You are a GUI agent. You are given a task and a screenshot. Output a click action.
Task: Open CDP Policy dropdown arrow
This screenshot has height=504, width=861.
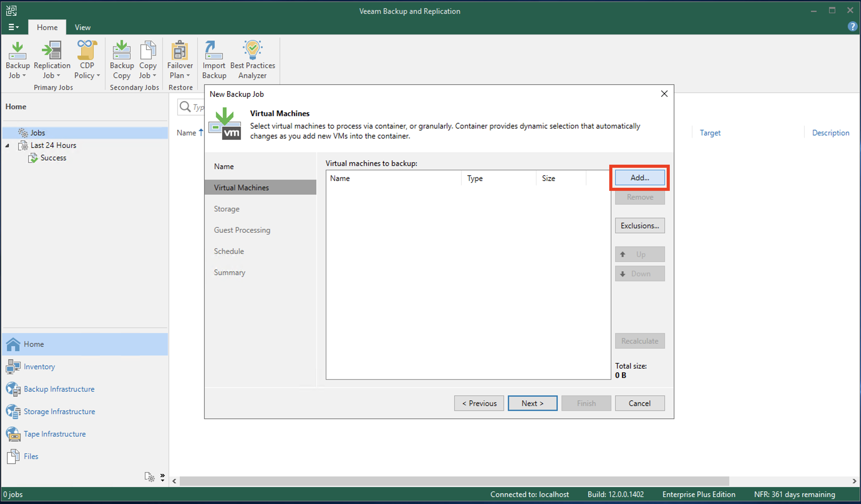pyautogui.click(x=98, y=75)
